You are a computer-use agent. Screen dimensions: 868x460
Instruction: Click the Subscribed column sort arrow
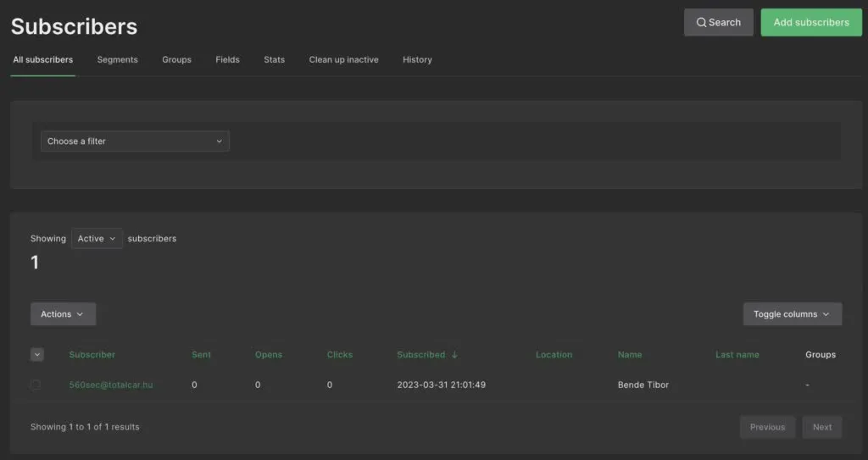(455, 355)
